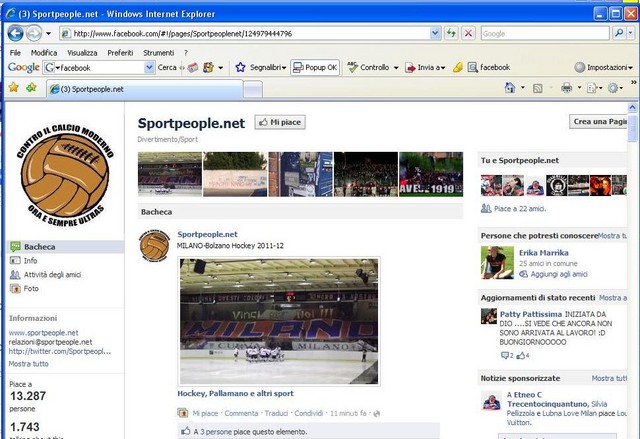The width and height of the screenshot is (640, 439).
Task: Click the page scrollbar up arrow
Action: click(x=632, y=107)
